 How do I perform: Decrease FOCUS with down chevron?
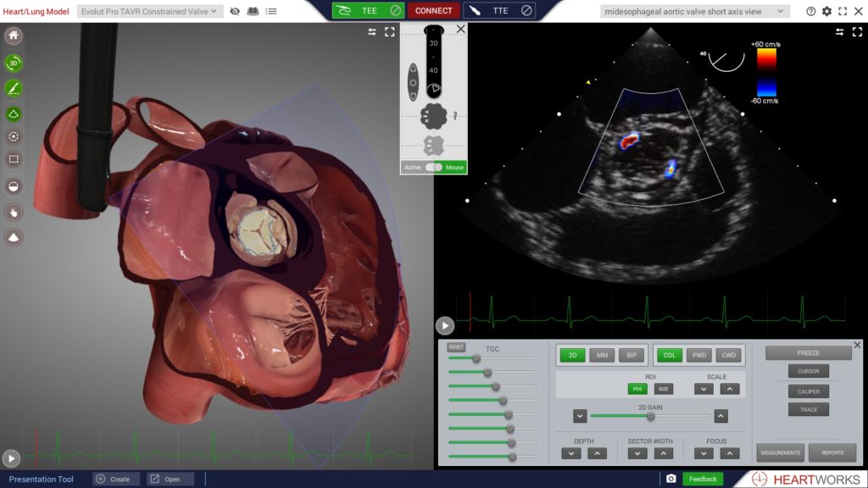(x=704, y=454)
